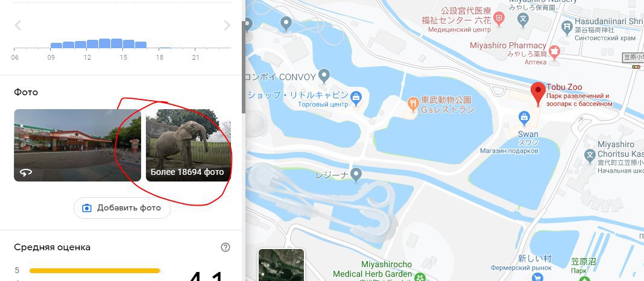644x281 pixels.
Task: Select the レジーナ grey map pin
Action: click(356, 175)
